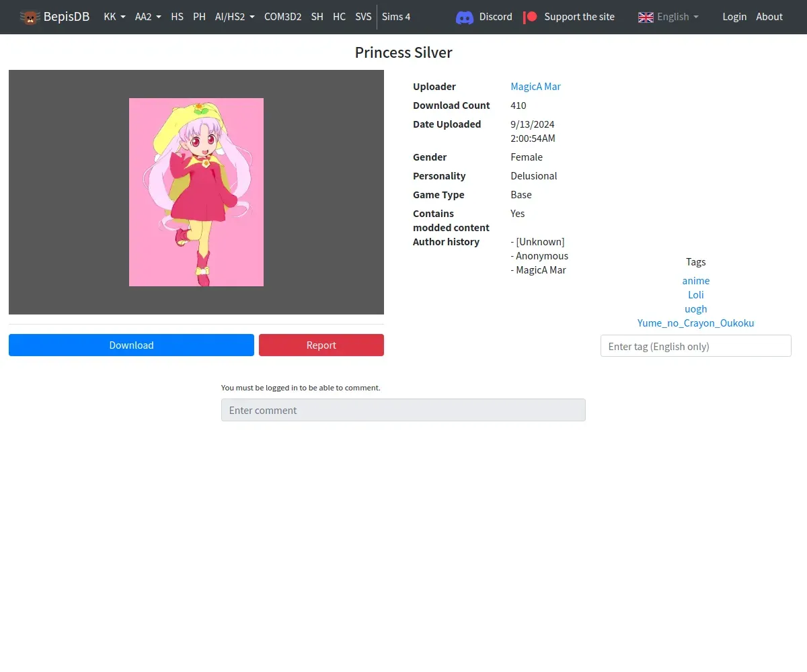Click the uogh tag
The width and height of the screenshot is (807, 672).
pyautogui.click(x=696, y=309)
